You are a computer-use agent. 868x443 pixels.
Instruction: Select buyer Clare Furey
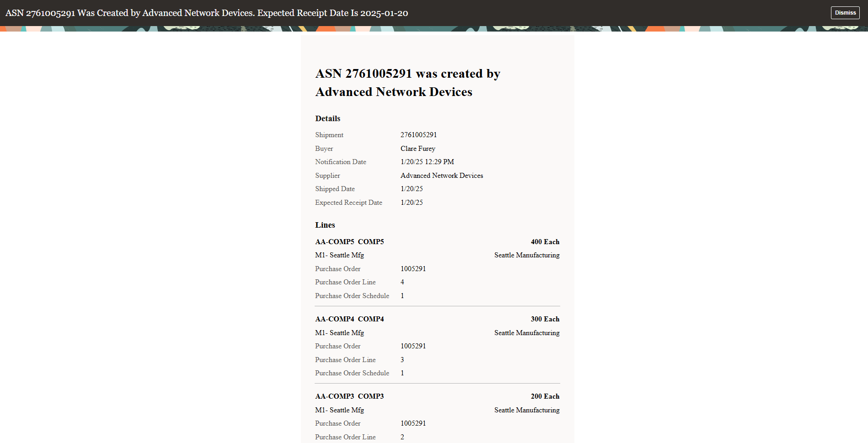click(418, 148)
